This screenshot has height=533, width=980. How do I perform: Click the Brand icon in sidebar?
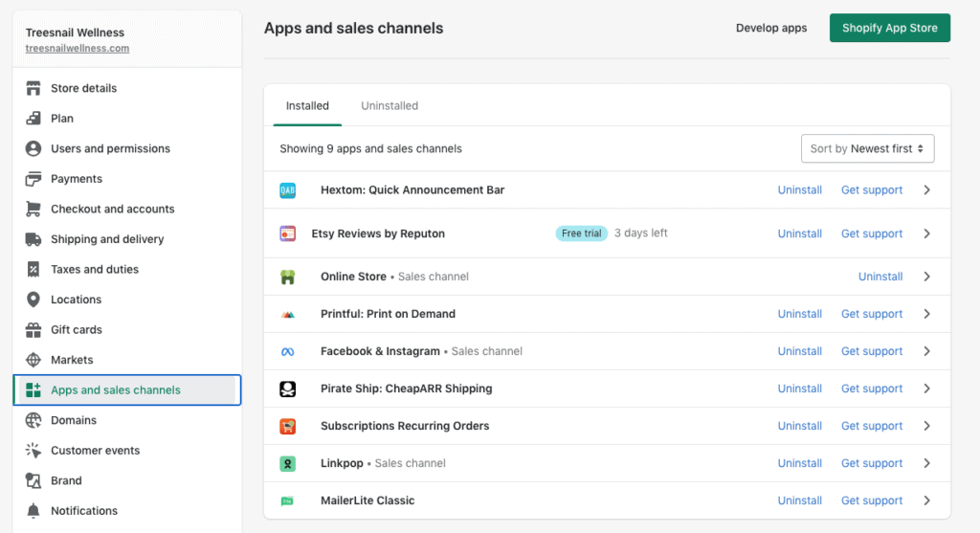tap(33, 480)
